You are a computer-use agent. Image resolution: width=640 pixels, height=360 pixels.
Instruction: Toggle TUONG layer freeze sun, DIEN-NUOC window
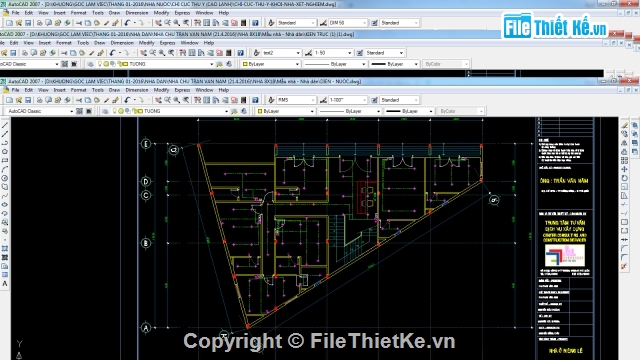click(121, 111)
